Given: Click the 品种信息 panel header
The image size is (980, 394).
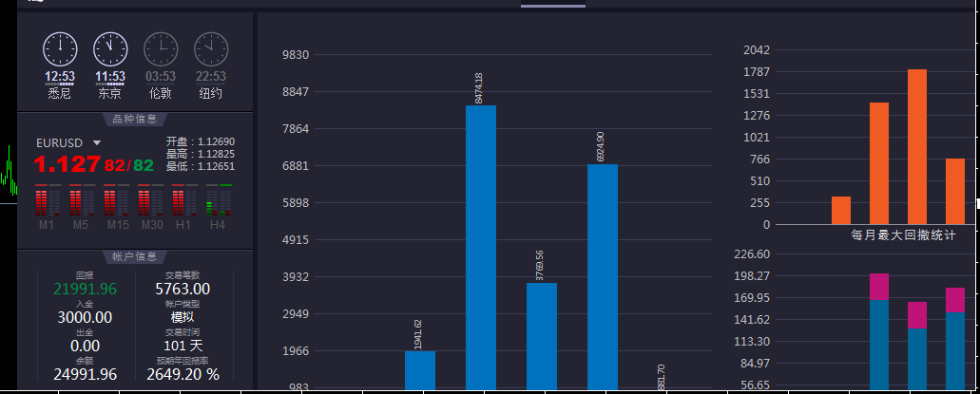Looking at the screenshot, I should click(x=134, y=119).
